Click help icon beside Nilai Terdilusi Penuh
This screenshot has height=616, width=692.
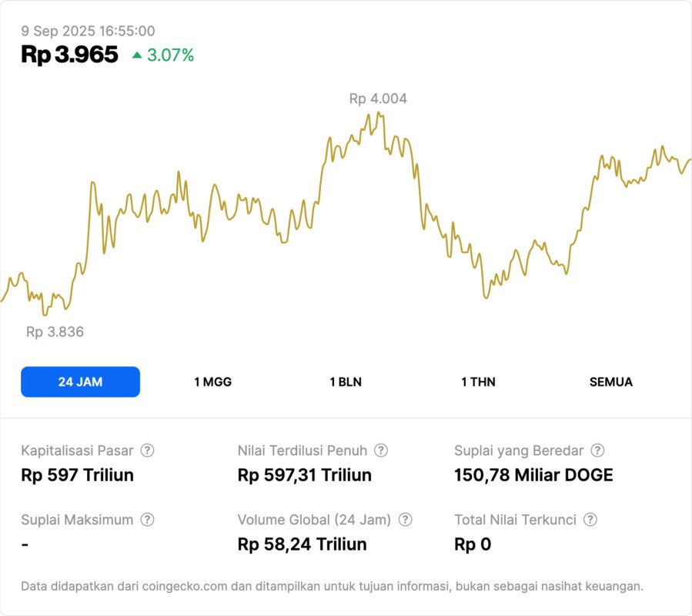[x=381, y=450]
